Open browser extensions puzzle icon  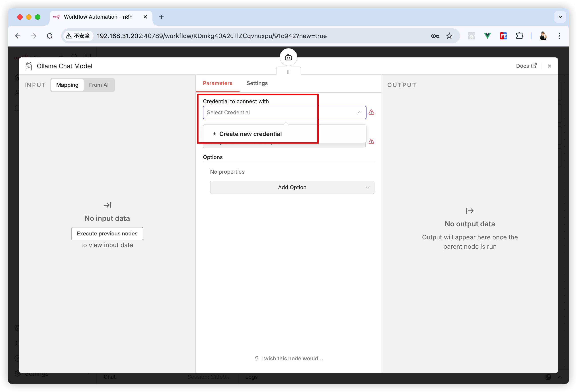point(519,36)
